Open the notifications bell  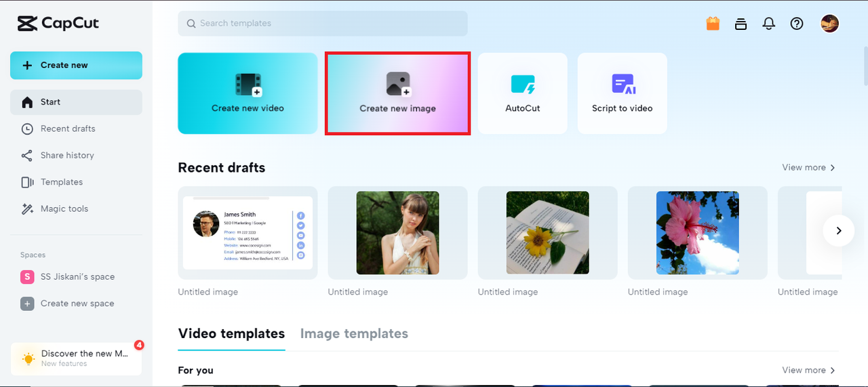click(769, 24)
